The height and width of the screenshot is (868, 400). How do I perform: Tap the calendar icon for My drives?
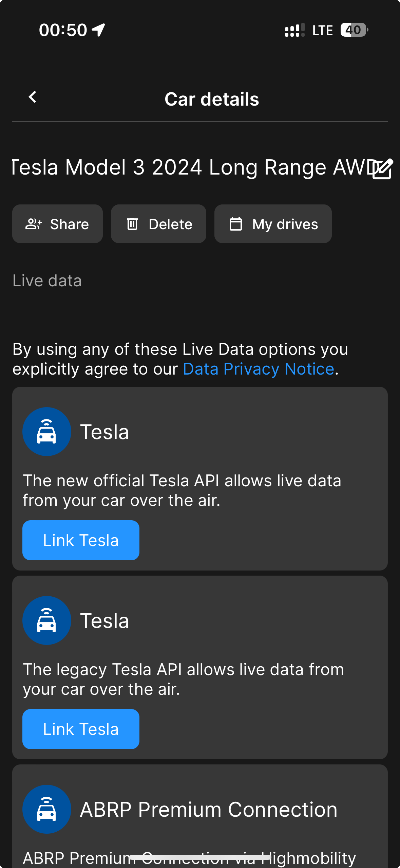pyautogui.click(x=235, y=224)
